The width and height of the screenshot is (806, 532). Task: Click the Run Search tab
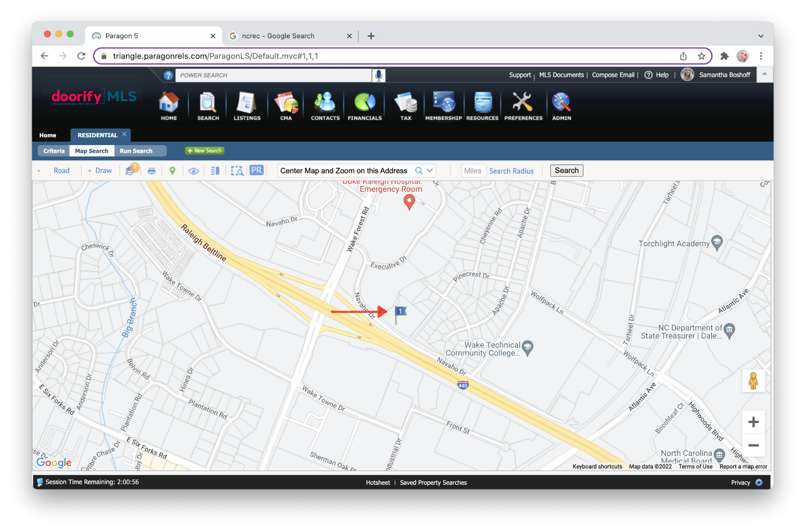coord(136,151)
